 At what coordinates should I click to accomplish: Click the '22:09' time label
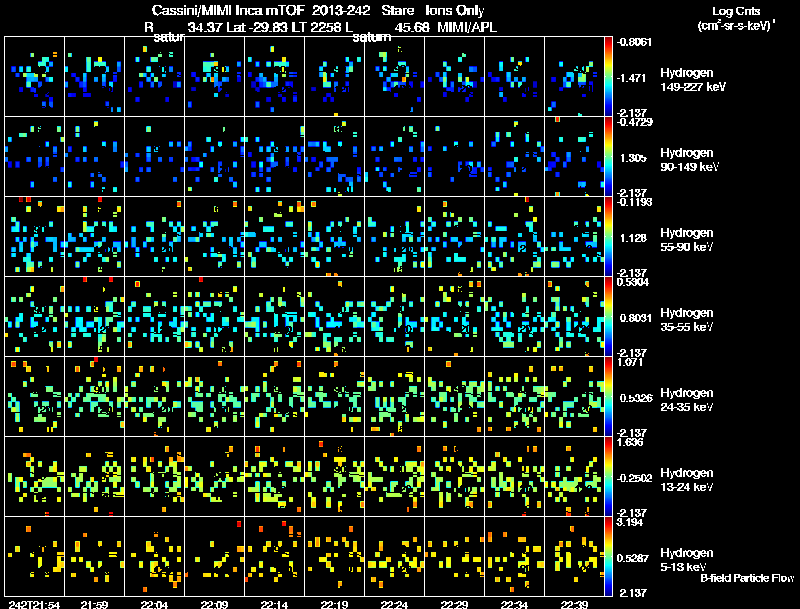(214, 605)
